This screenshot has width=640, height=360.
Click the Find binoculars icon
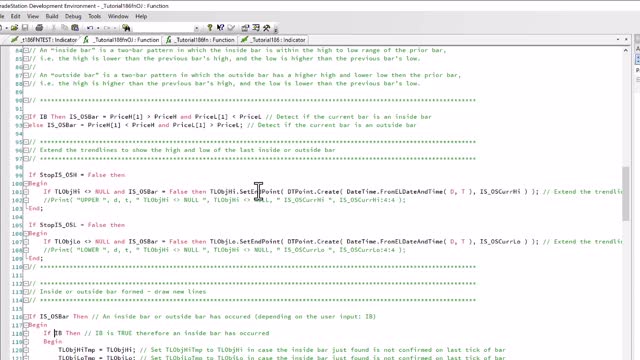[126, 28]
